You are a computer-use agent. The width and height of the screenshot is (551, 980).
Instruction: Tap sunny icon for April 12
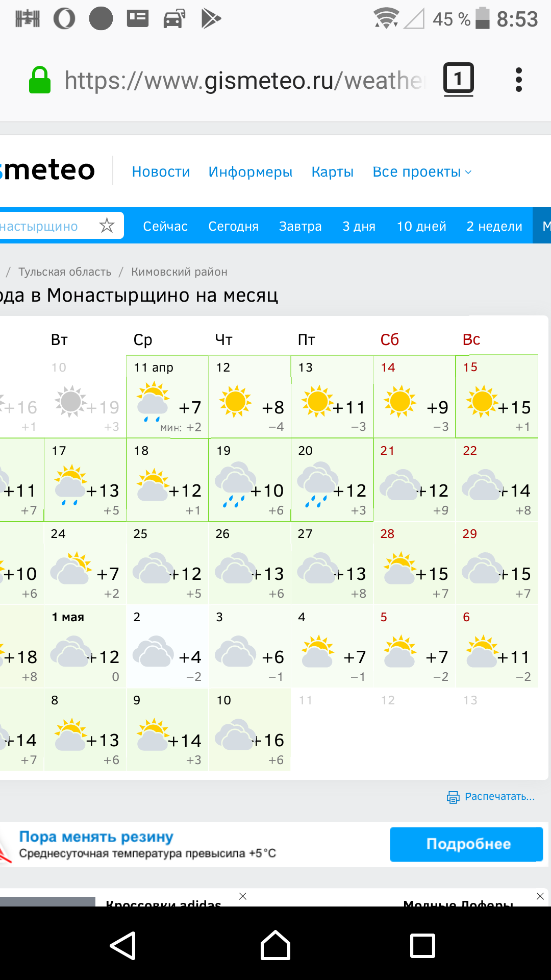[x=235, y=401]
